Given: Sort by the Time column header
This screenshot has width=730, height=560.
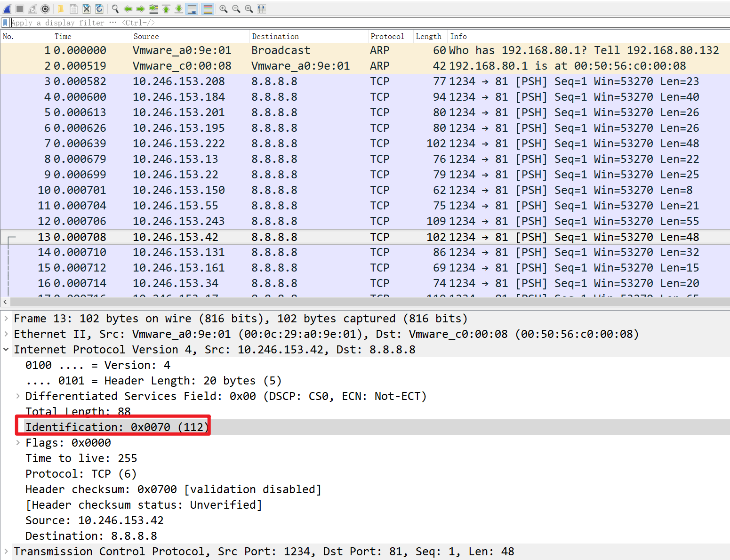Looking at the screenshot, I should tap(91, 36).
